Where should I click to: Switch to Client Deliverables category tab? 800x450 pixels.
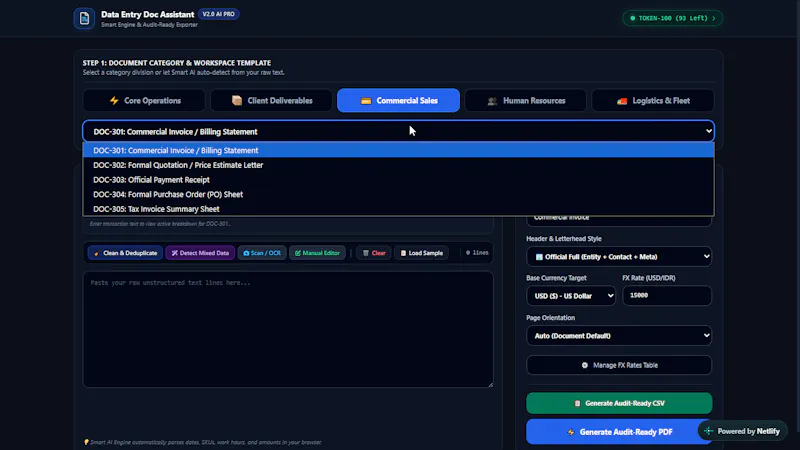click(x=271, y=101)
